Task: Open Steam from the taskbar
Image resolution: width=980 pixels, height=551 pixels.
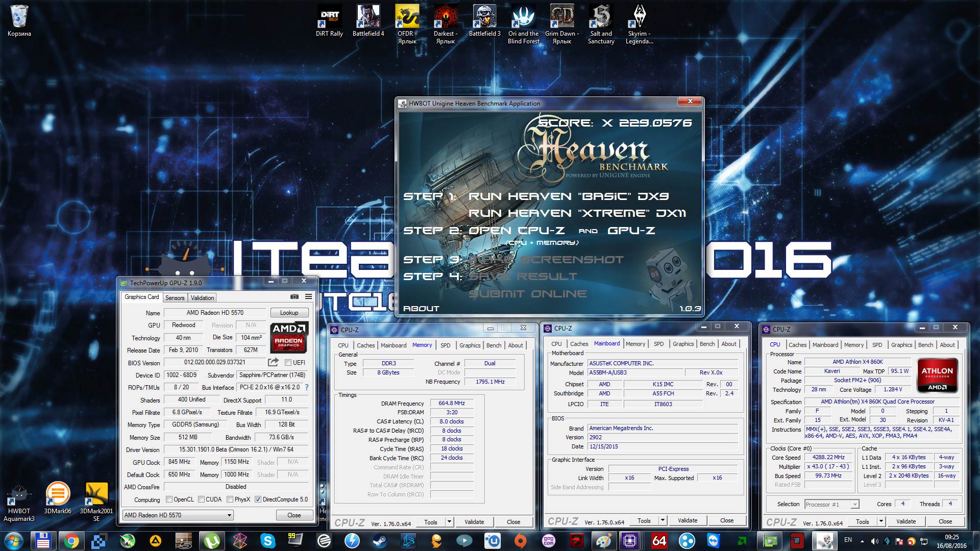Action: [x=380, y=541]
